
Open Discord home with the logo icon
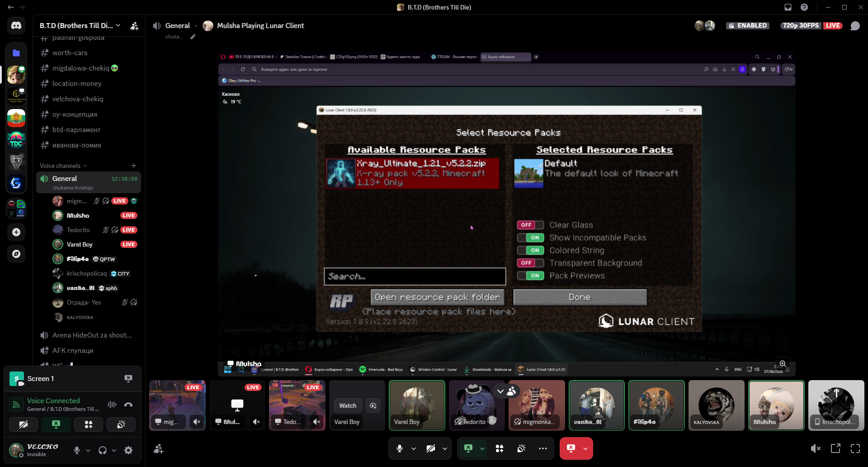pos(16,26)
